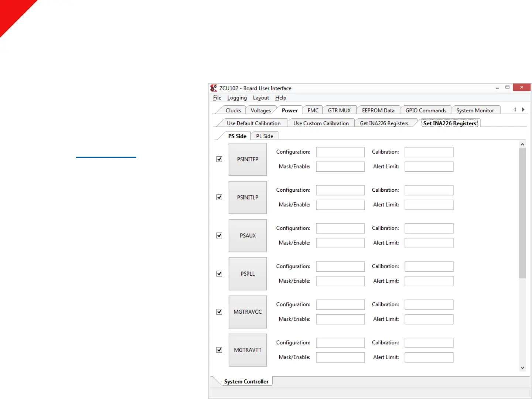The width and height of the screenshot is (532, 399).
Task: Click the scrollbar up arrow
Action: [522, 144]
